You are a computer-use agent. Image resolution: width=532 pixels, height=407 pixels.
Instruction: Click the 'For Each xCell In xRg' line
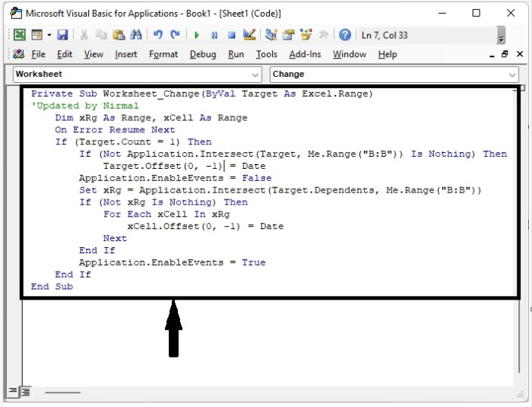coord(166,214)
